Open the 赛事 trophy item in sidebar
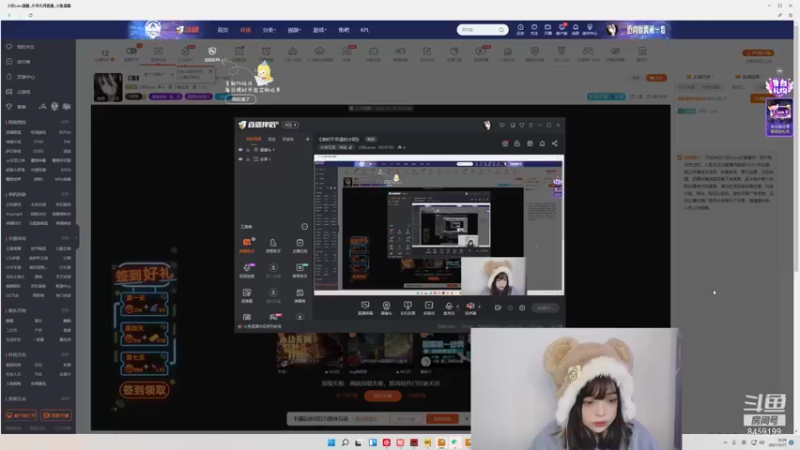The image size is (800, 450). pos(15,107)
